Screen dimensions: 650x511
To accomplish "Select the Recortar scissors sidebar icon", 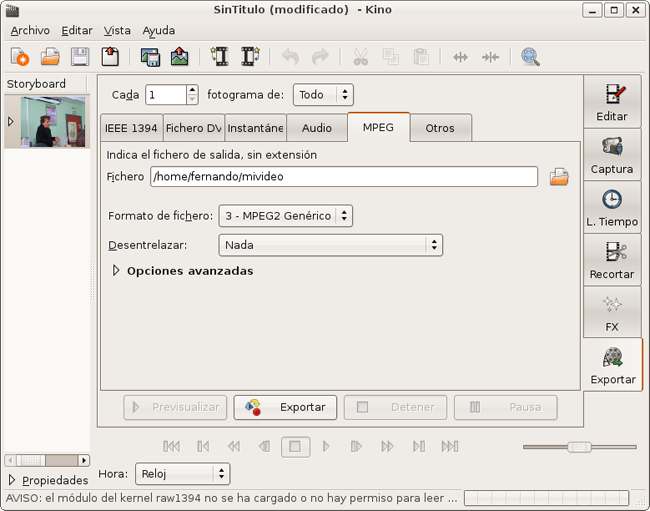I will tap(612, 260).
